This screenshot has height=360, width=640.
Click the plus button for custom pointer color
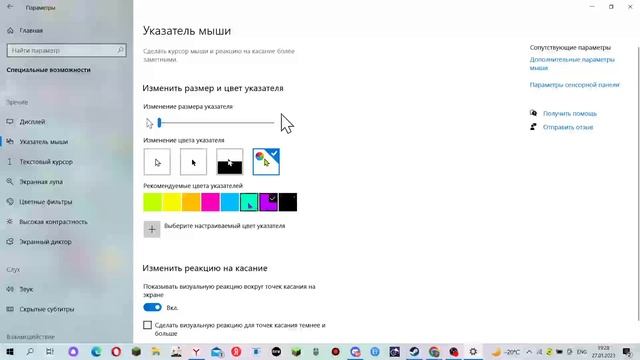pos(152,229)
